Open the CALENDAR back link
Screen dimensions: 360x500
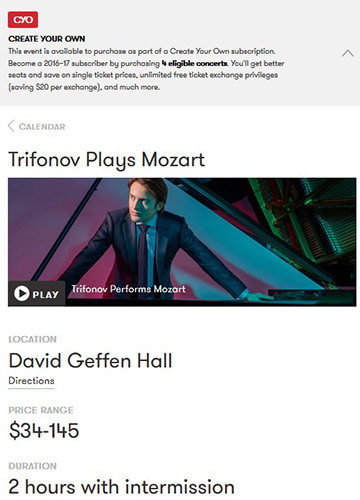(42, 127)
